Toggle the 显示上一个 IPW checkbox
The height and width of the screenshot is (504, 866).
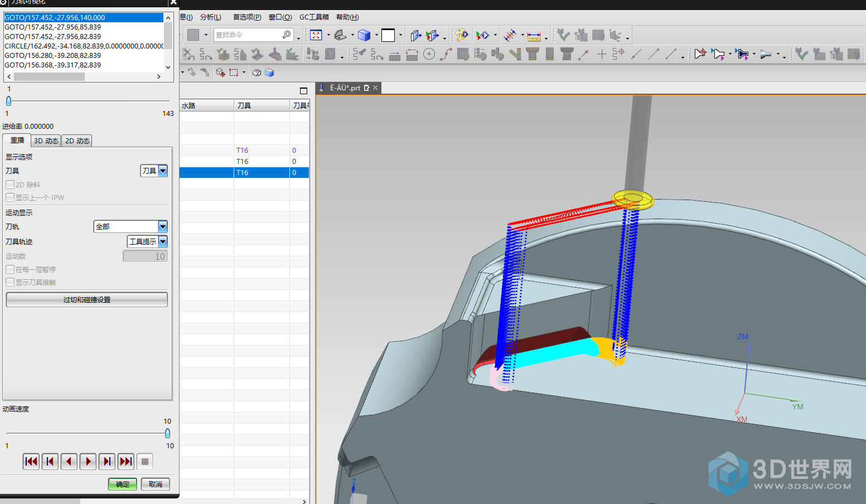coord(10,197)
